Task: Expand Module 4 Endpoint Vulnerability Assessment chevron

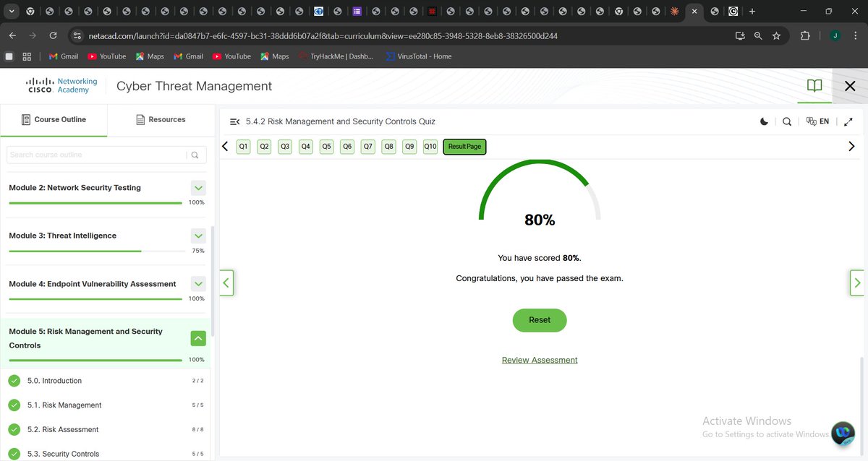Action: pos(198,284)
